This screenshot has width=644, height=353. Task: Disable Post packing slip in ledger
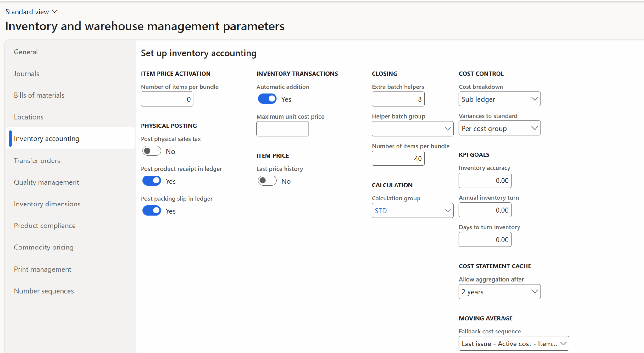pyautogui.click(x=152, y=210)
